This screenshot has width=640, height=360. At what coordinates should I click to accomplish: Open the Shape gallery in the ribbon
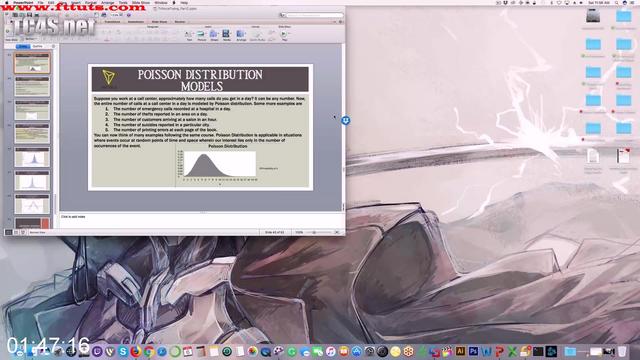point(214,35)
